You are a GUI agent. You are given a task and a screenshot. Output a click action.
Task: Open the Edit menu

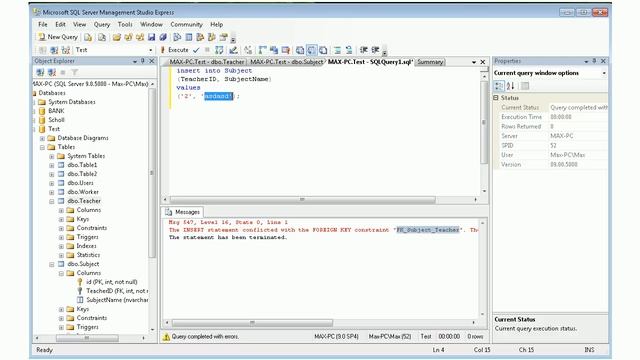pyautogui.click(x=60, y=24)
